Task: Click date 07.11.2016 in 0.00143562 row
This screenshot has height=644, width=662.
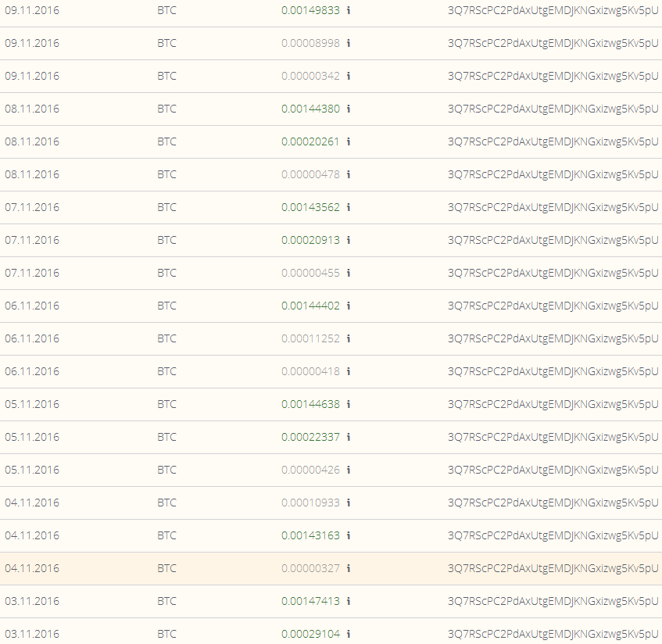Action: tap(32, 207)
